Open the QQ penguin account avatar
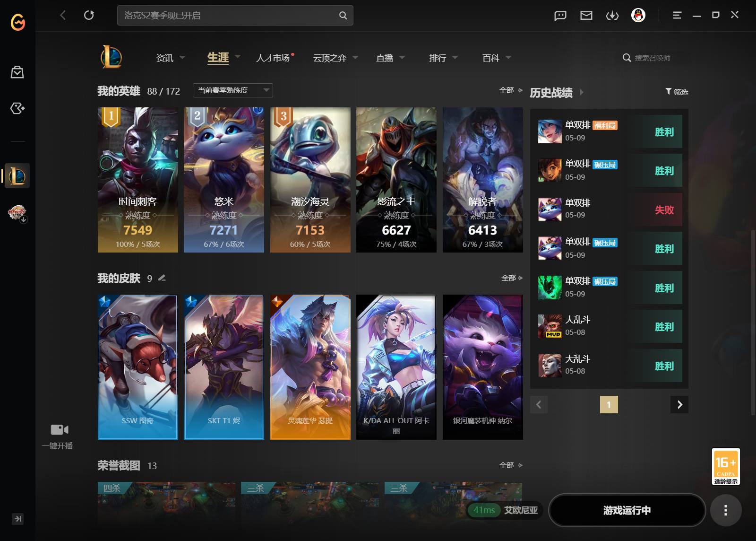Screen dimensions: 756x541 pos(638,16)
